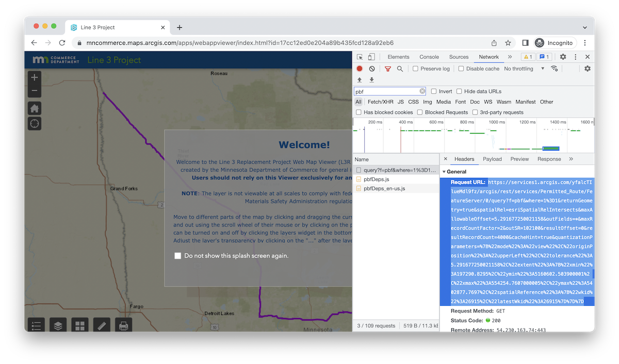This screenshot has height=364, width=619.
Task: Check the Invert filter option
Action: [x=434, y=91]
